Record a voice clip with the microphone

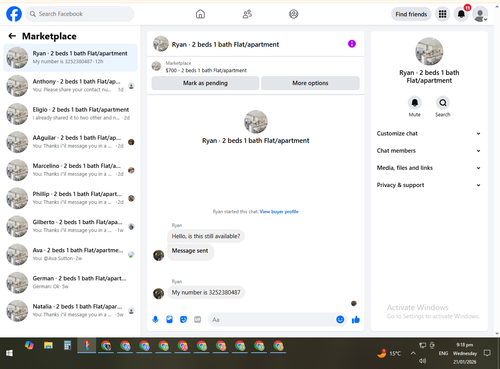155,320
